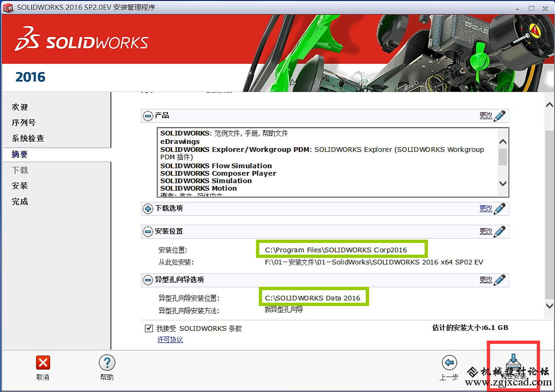Click pencil icon in Products section
Screen dimensions: 555x392
click(x=499, y=116)
